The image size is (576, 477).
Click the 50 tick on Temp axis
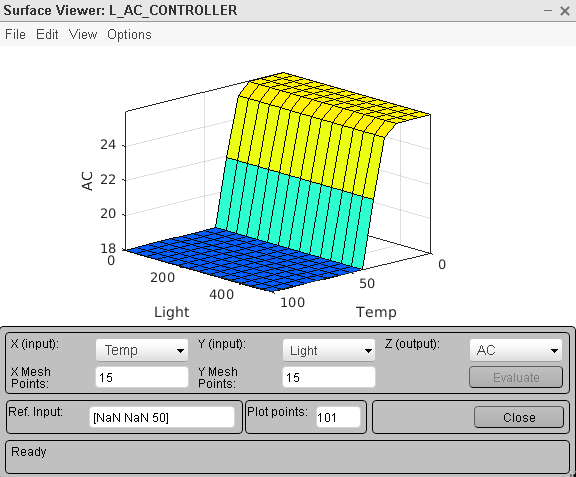click(x=367, y=283)
